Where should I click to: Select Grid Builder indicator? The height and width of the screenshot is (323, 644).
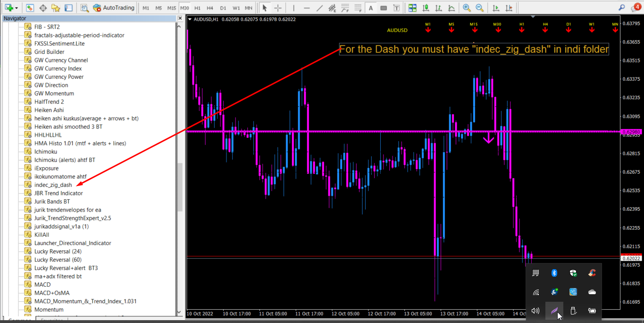(50, 52)
